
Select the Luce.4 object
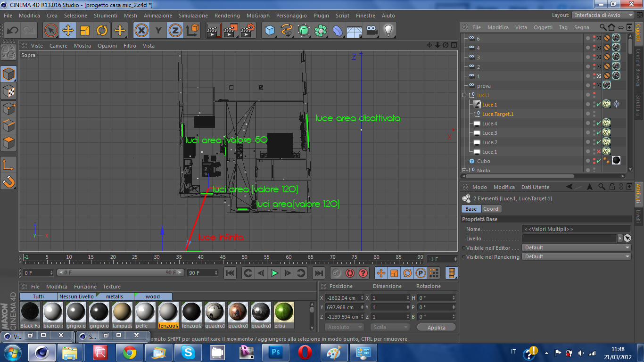(x=489, y=123)
